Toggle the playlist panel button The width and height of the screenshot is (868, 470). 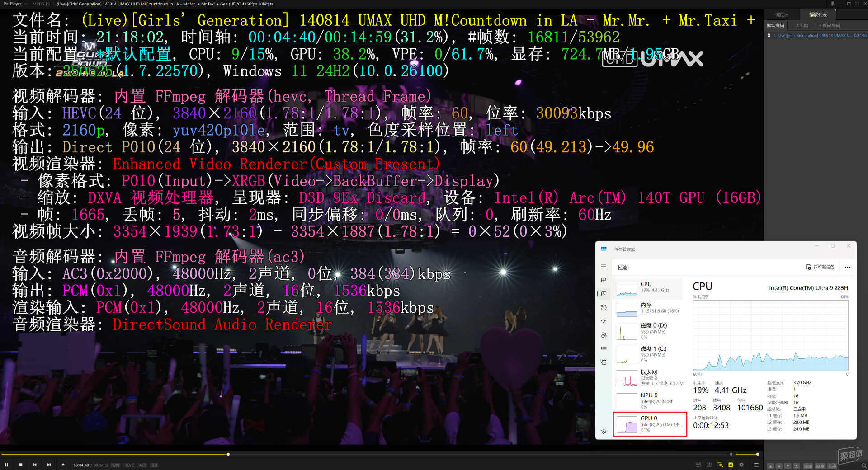(x=731, y=465)
